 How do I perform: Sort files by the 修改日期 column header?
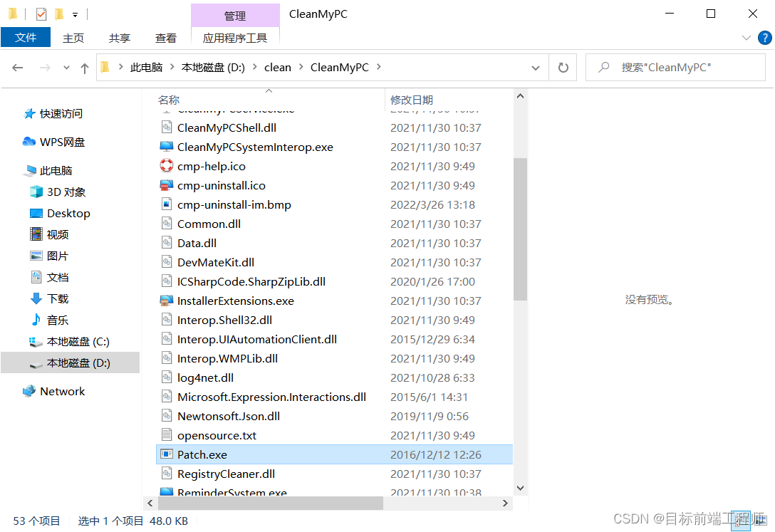coord(411,100)
